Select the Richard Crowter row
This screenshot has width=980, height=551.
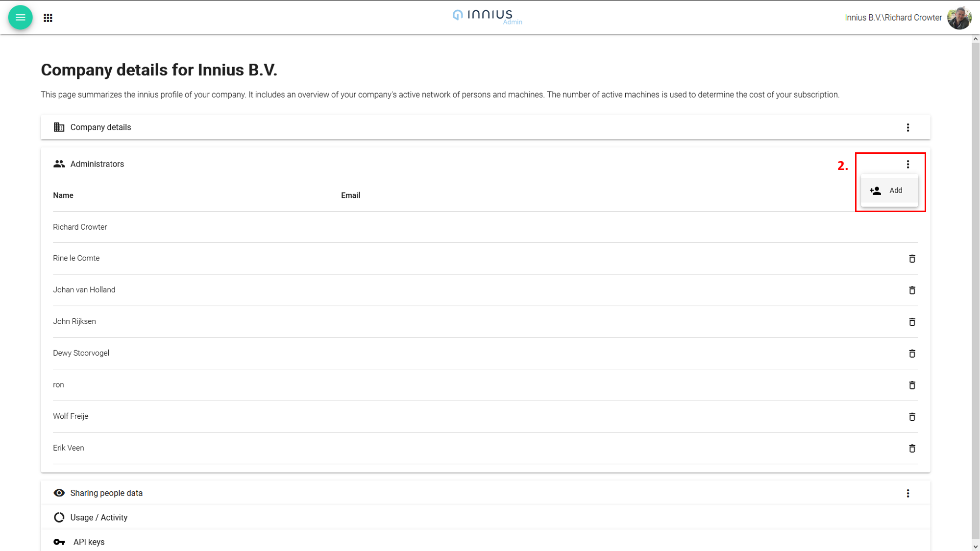(x=485, y=227)
